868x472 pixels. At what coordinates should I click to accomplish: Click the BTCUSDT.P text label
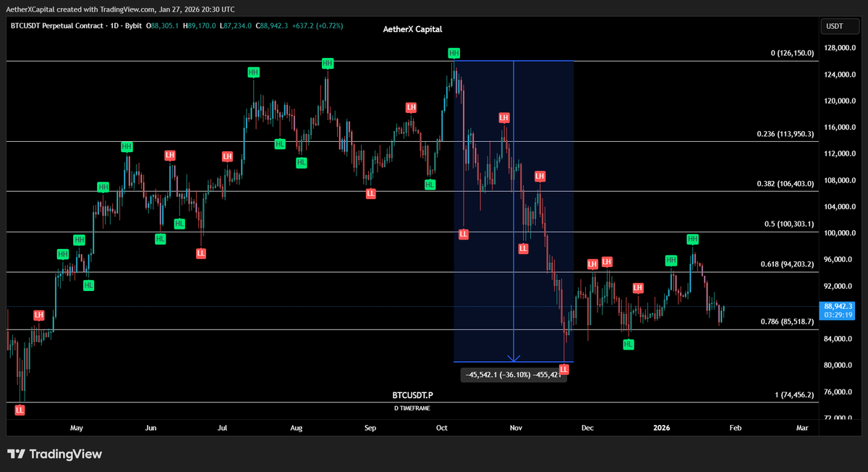point(412,396)
